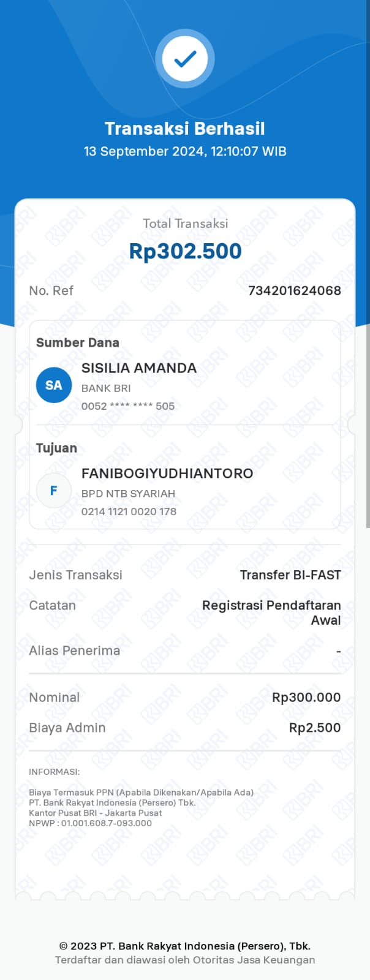
Task: Select the NPWP number in Informasi
Action: [105, 823]
